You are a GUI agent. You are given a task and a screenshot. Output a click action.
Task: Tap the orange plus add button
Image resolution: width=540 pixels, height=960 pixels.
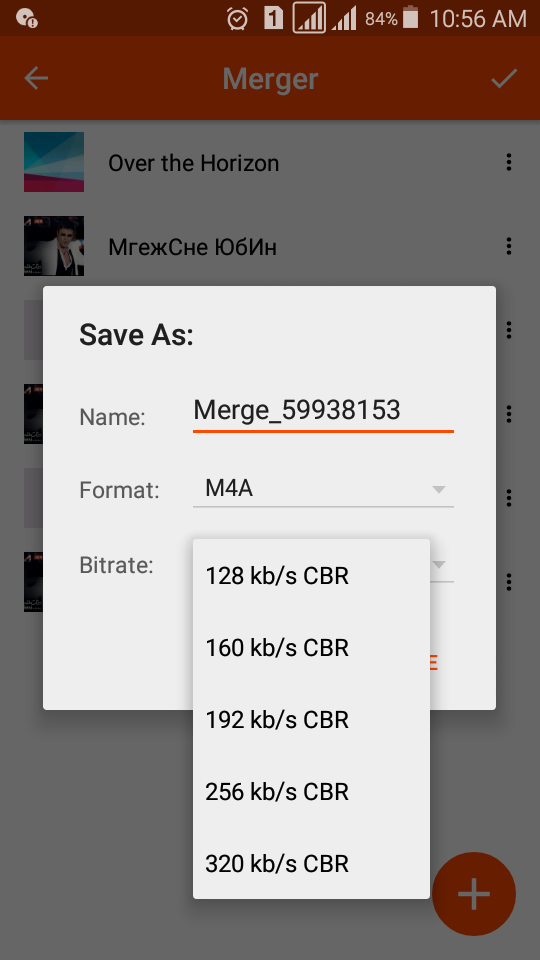474,894
